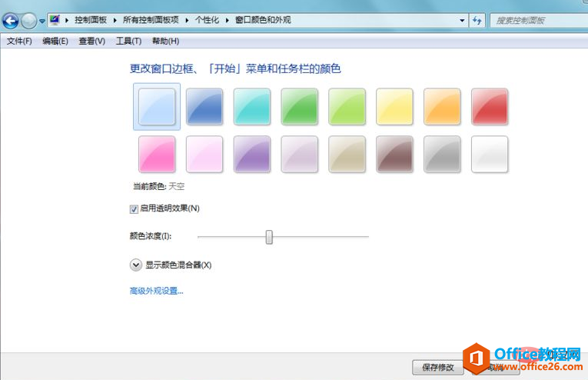Click the control panel icon in address bar
Viewport: 588px width, 380px height.
tap(55, 20)
